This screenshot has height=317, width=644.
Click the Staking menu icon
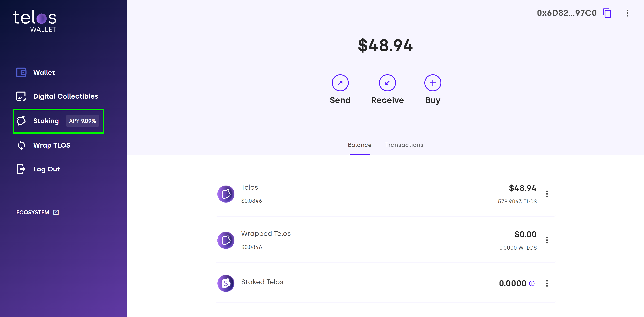click(x=21, y=121)
